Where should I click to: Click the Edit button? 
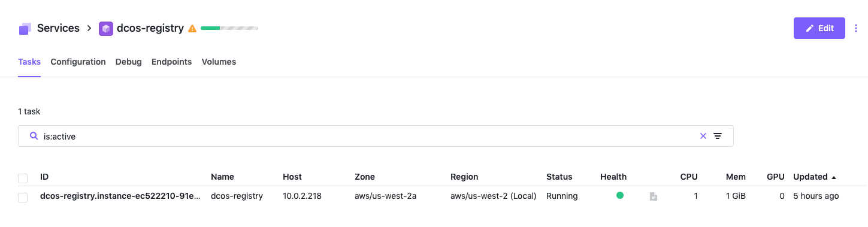pyautogui.click(x=819, y=28)
